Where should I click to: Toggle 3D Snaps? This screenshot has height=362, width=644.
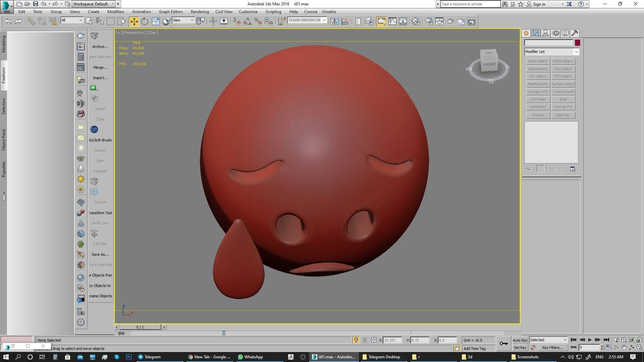(237, 21)
